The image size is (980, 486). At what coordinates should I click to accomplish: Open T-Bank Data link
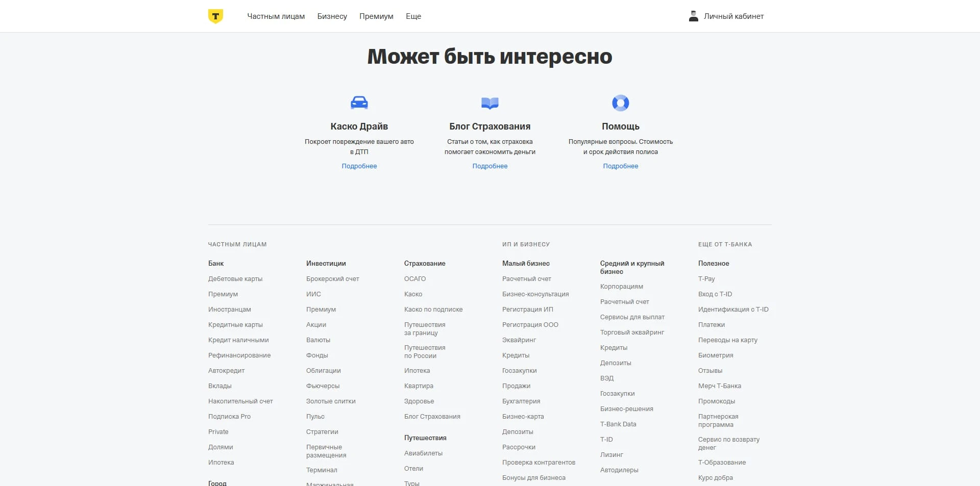click(x=618, y=424)
